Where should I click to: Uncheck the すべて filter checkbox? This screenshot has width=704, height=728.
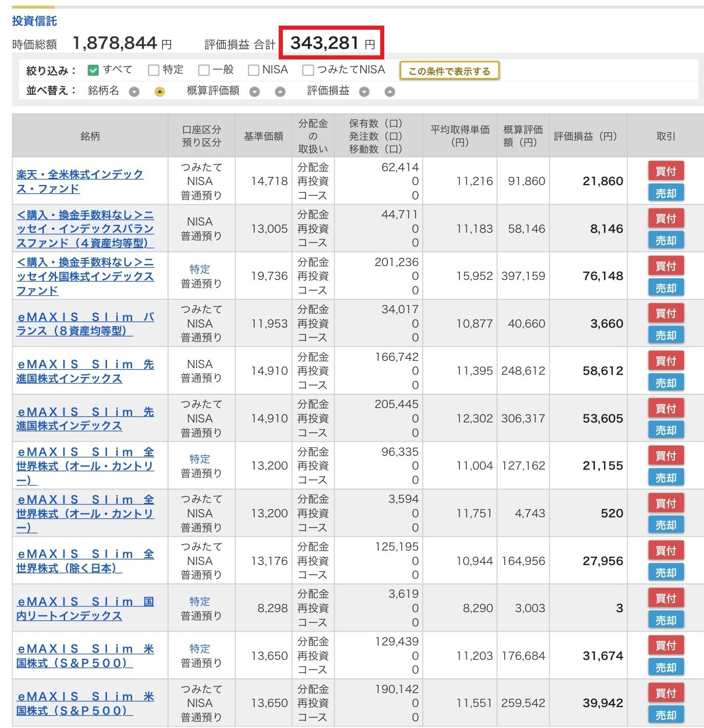coord(93,70)
